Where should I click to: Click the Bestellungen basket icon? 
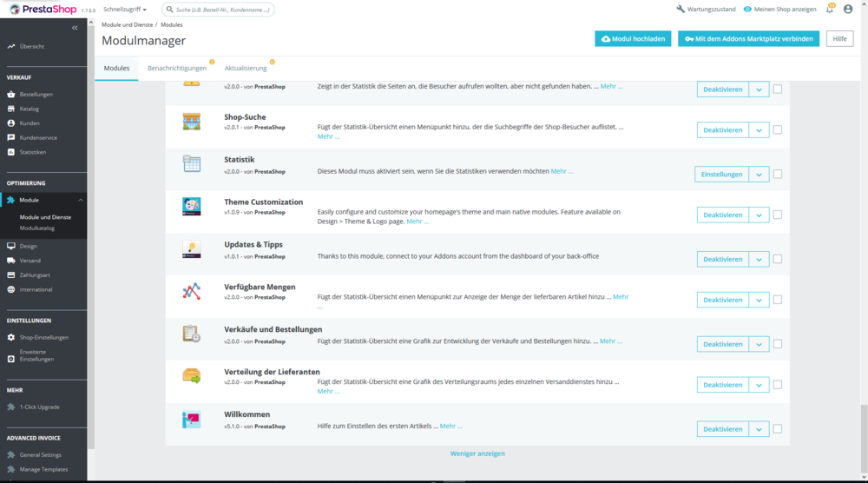tap(11, 94)
